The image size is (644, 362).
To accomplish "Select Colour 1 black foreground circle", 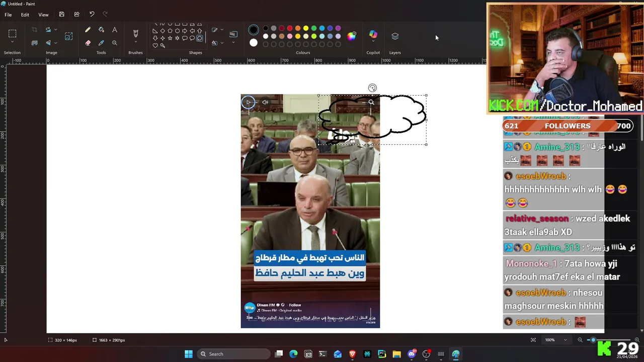I will point(254,30).
